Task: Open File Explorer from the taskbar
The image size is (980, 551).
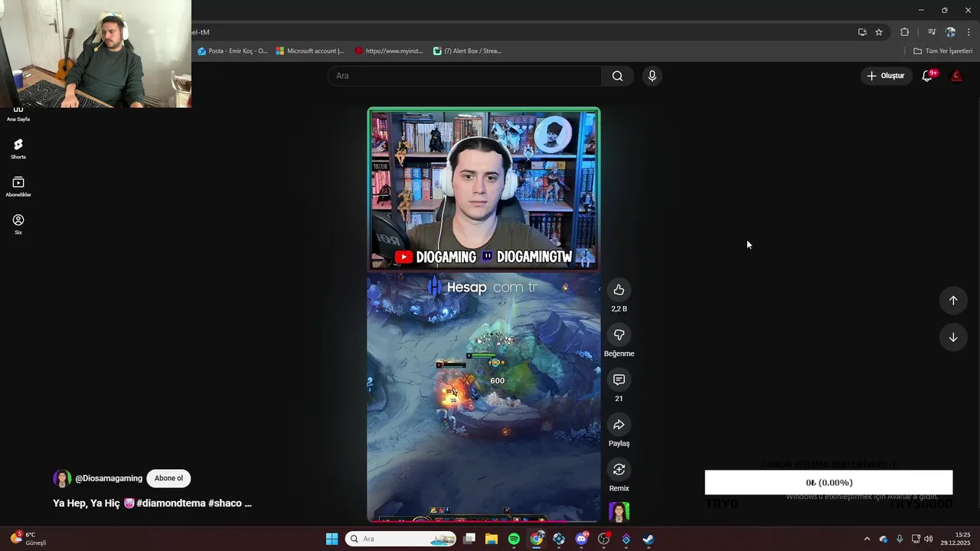Action: pyautogui.click(x=492, y=539)
